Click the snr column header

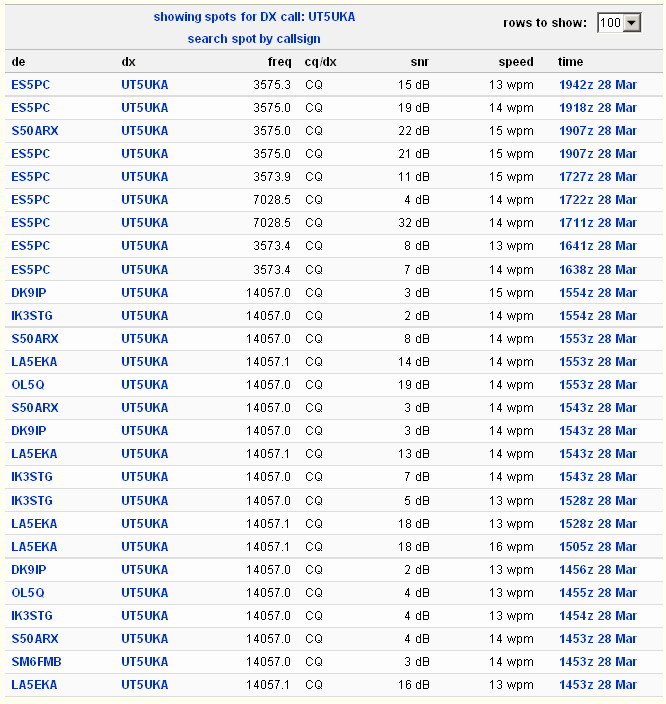(x=419, y=62)
